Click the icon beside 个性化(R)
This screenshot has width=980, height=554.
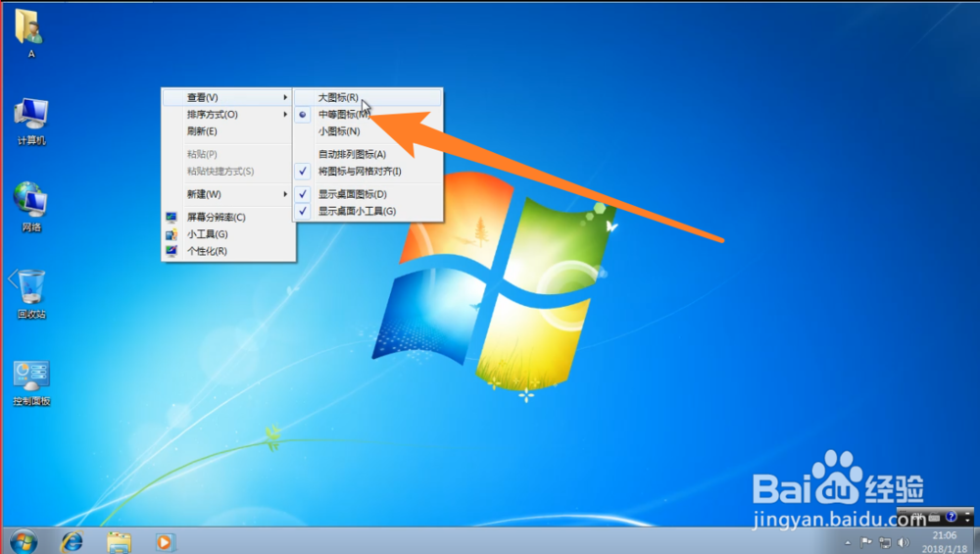pyautogui.click(x=171, y=251)
